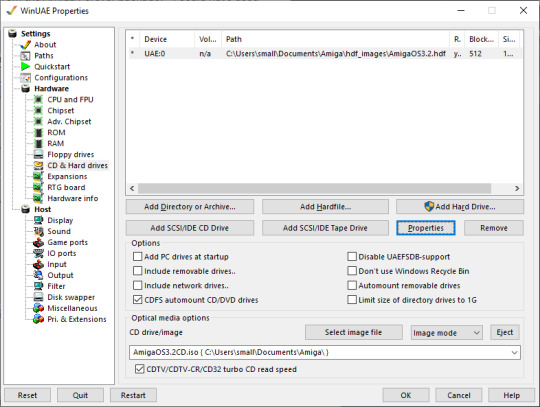540x407 pixels.
Task: Click the Reset button
Action: [28, 395]
